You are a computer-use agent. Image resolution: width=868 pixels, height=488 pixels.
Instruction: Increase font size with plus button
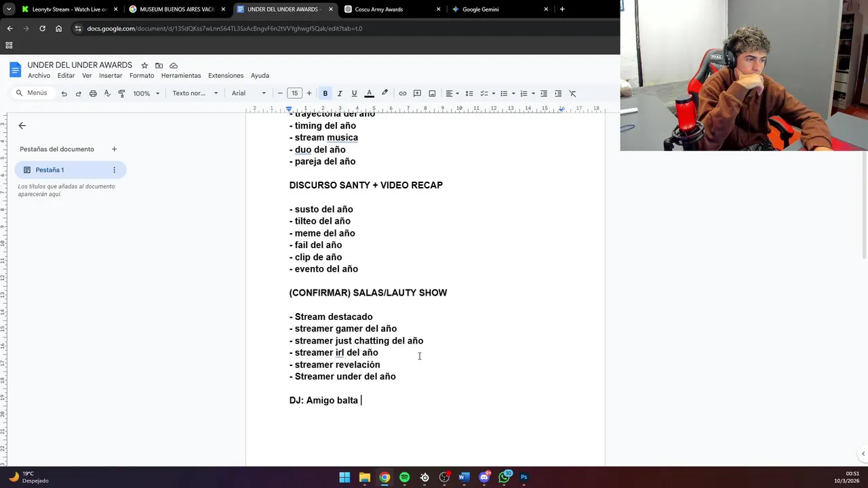tap(309, 94)
